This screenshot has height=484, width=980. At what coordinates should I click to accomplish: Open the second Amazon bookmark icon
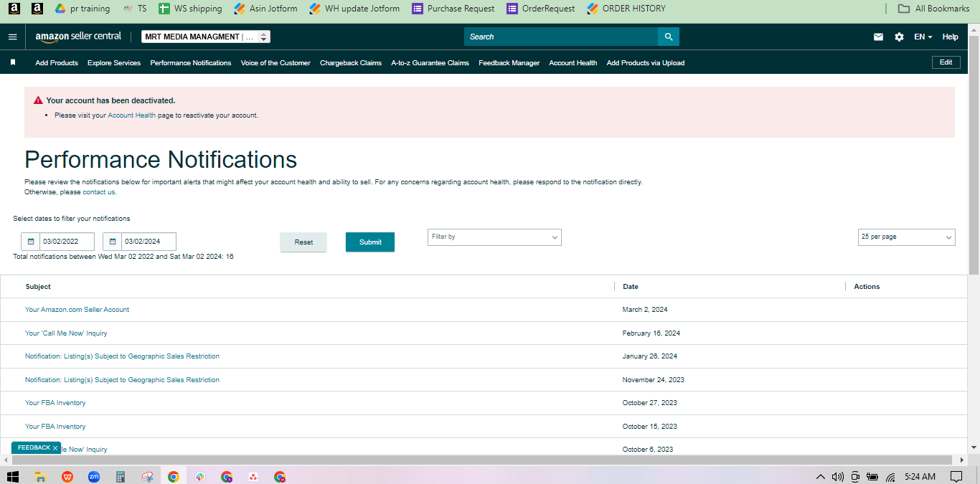click(37, 9)
